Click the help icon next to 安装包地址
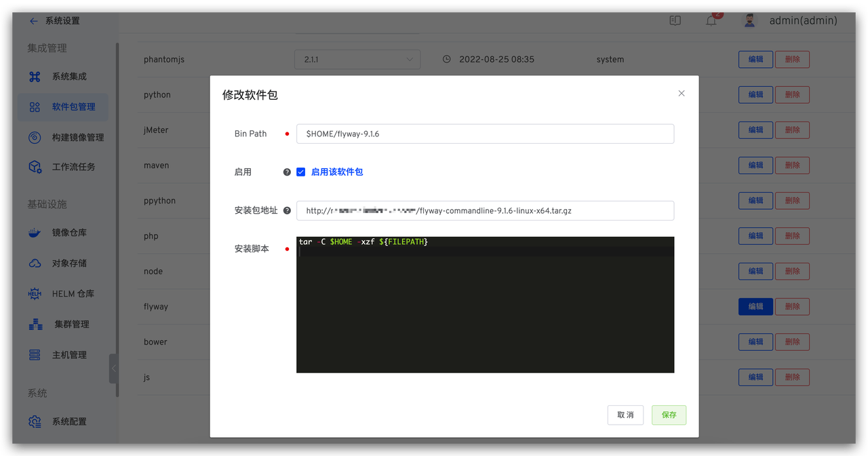Viewport: 868px width, 456px height. [287, 211]
